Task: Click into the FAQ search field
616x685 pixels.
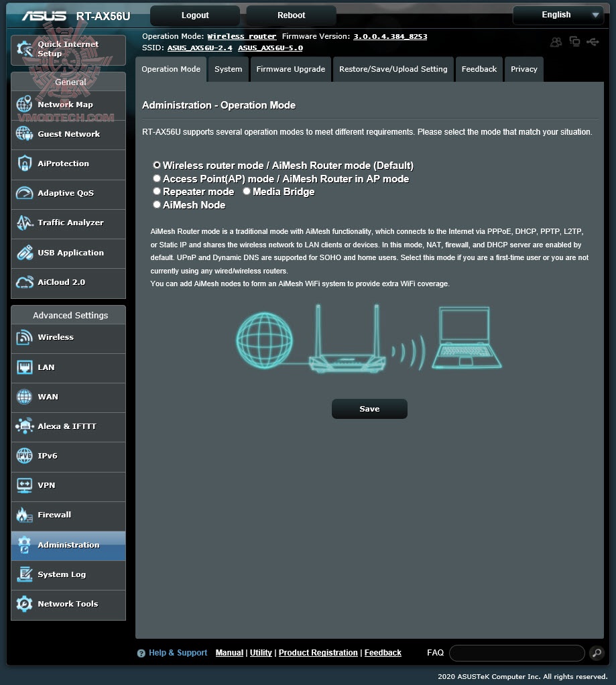Action: point(517,653)
